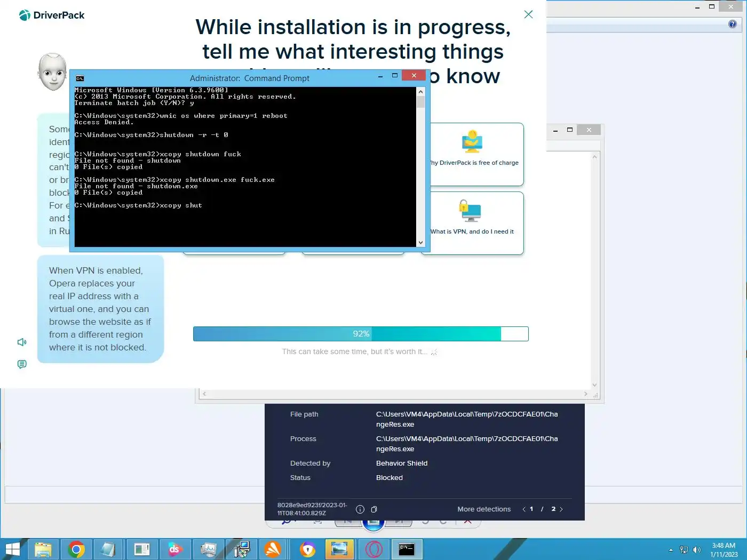
Task: Open the purple-yellow shield browser in the taskbar
Action: pyautogui.click(x=308, y=549)
